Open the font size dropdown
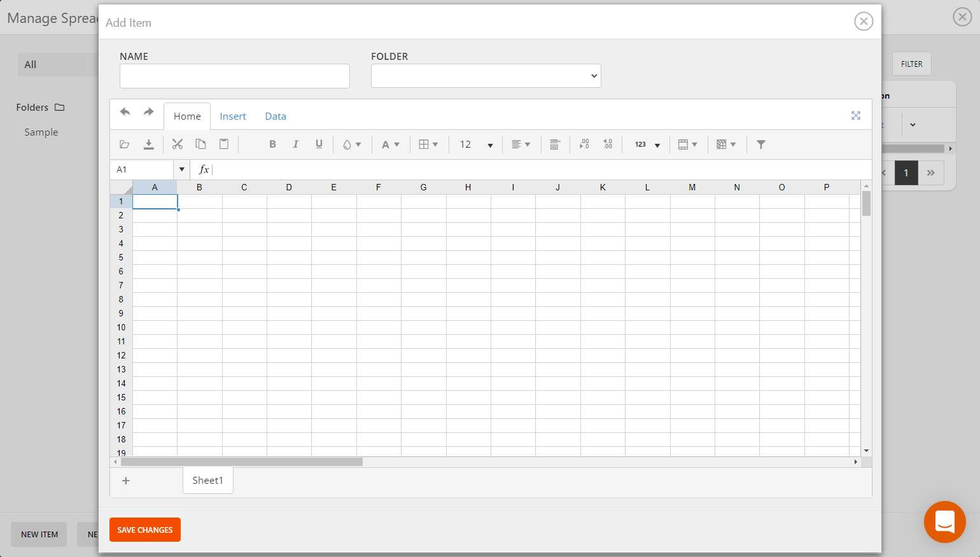This screenshot has height=557, width=980. point(475,144)
